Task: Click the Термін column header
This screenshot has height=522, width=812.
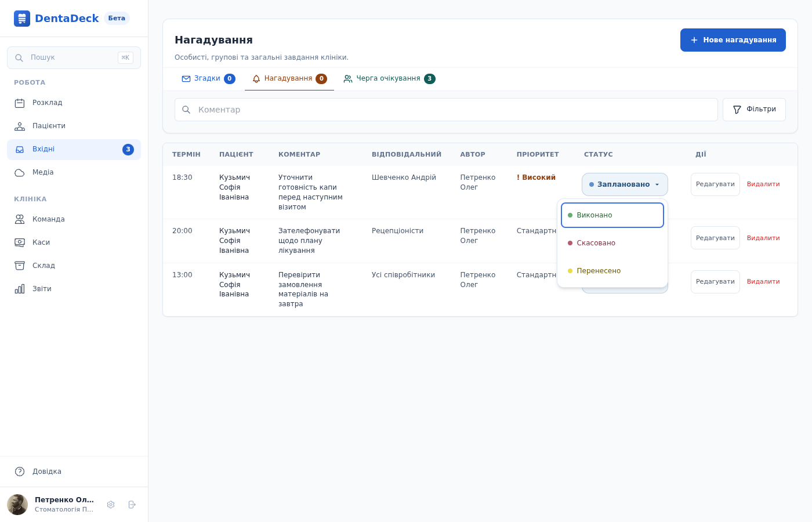Action: (186, 154)
